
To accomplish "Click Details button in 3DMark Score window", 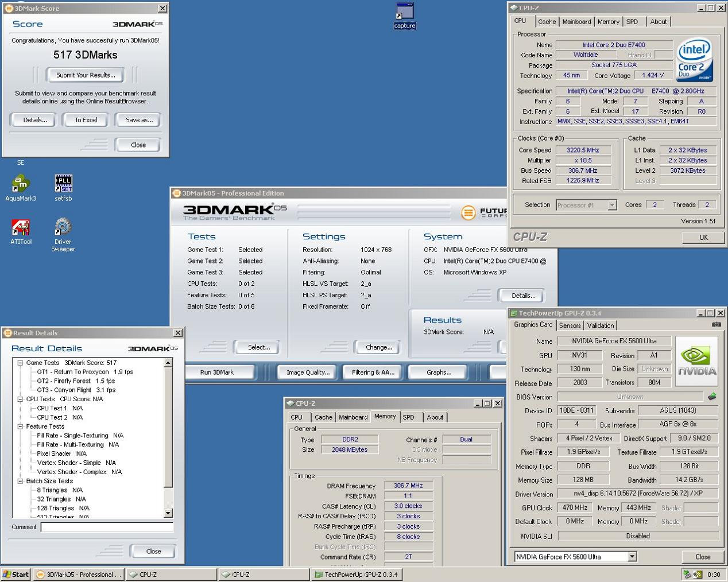I will tap(35, 120).
